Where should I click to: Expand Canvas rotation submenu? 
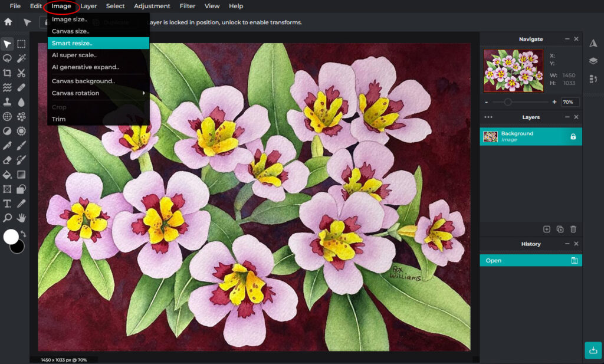(99, 93)
